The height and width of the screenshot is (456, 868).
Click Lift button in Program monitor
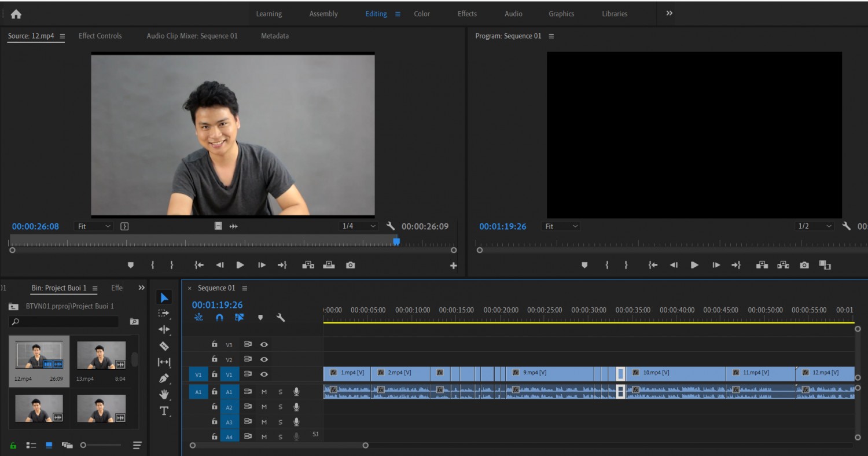[x=762, y=265]
